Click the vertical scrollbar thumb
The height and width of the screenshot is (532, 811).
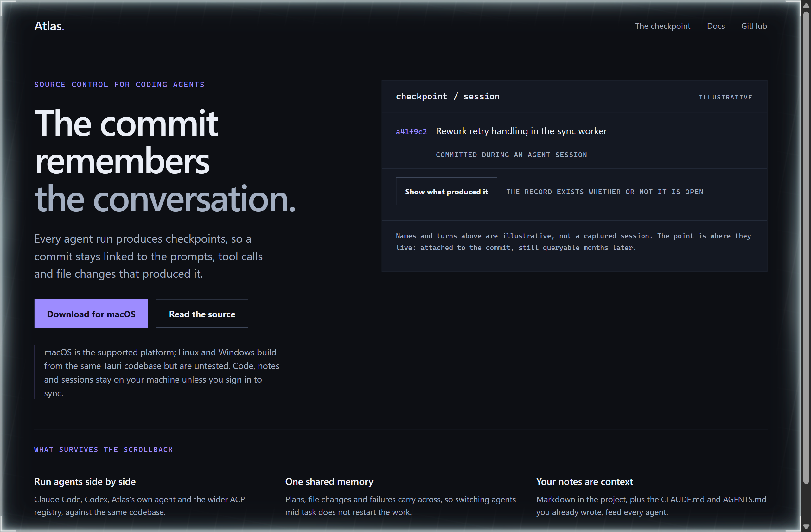[806, 248]
